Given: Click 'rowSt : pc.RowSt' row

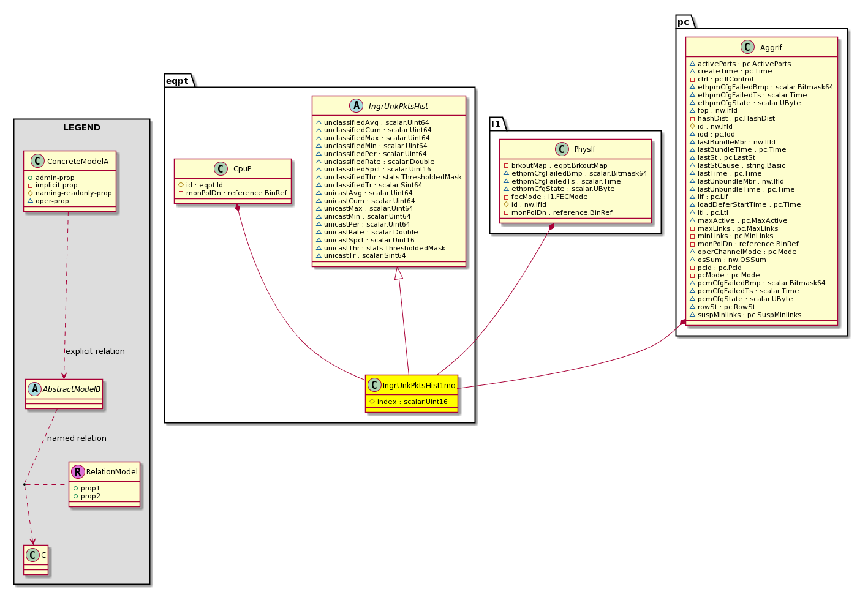Looking at the screenshot, I should point(726,307).
